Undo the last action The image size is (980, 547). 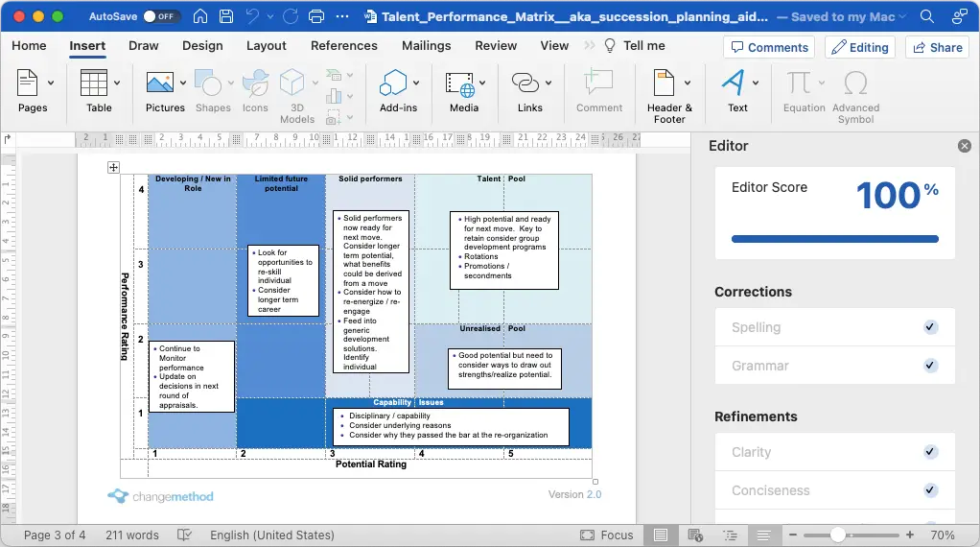(252, 17)
